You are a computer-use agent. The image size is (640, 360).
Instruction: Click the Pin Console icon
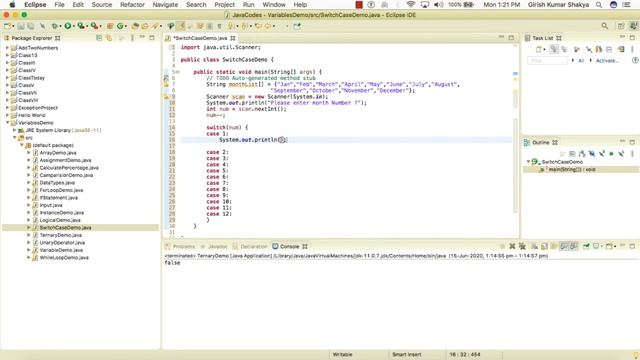tap(587, 246)
